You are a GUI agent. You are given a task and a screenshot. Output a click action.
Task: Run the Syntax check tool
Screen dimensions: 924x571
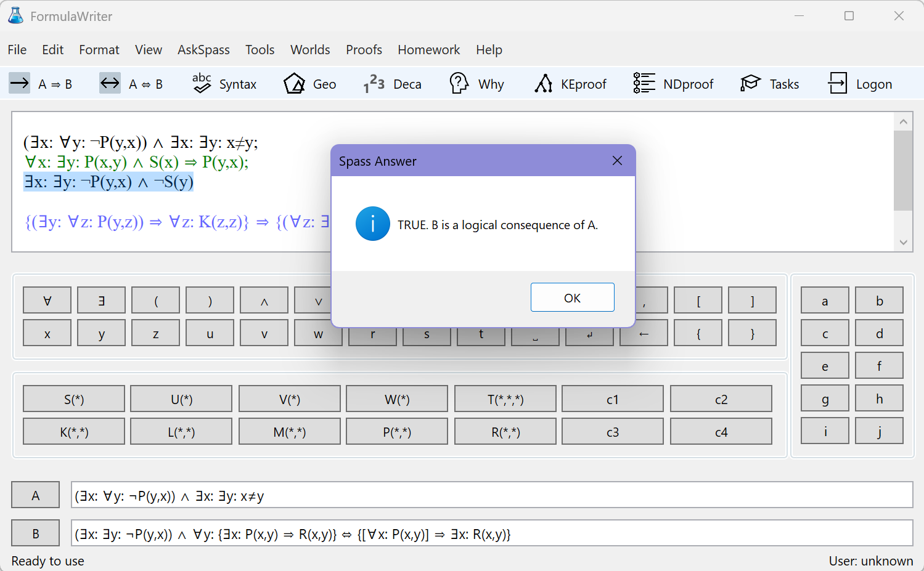coord(224,84)
